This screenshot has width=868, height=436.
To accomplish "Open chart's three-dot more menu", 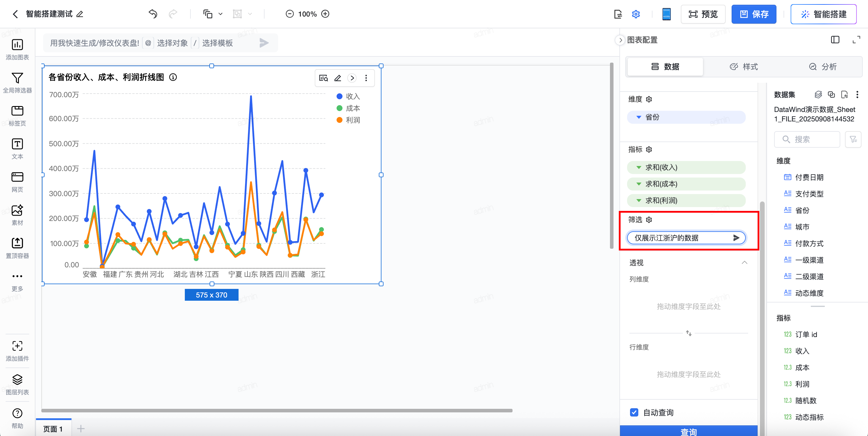I will 366,78.
